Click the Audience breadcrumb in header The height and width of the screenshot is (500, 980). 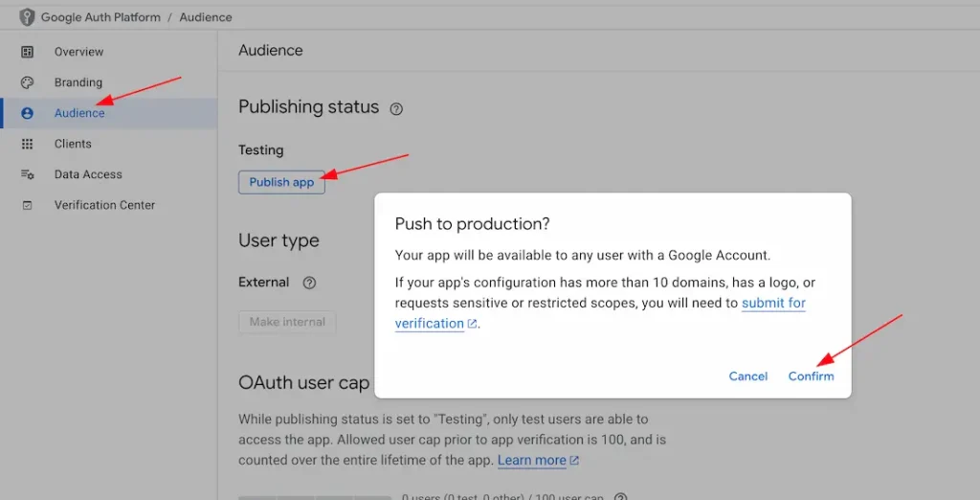206,17
